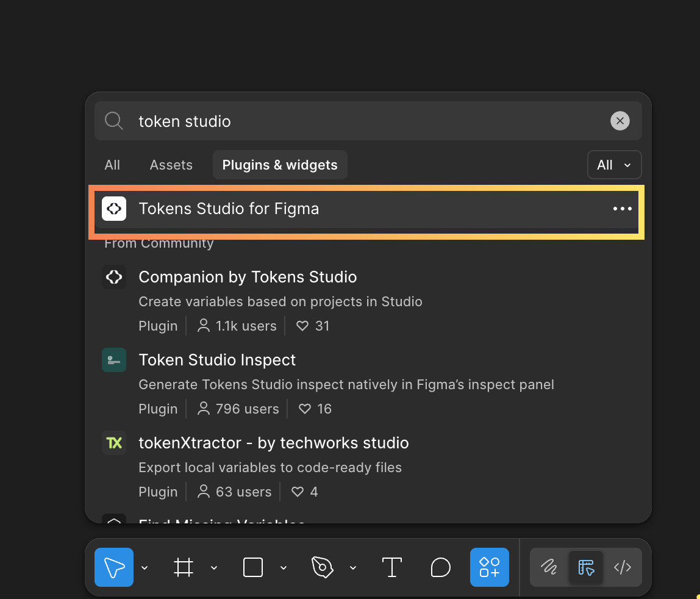Select the Pen tool

323,567
